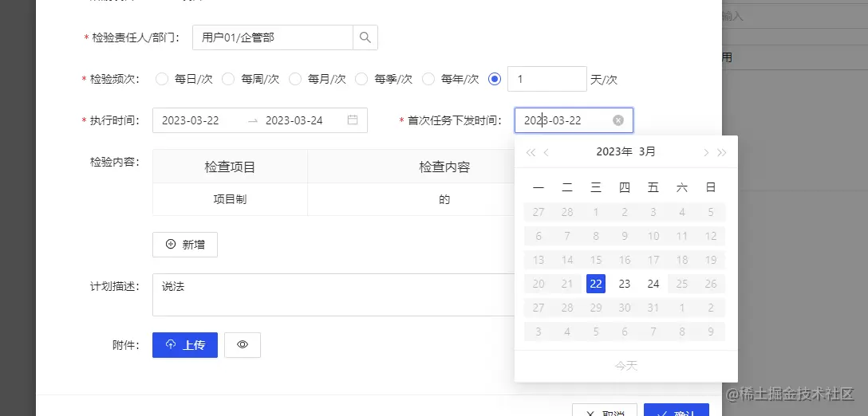Click the 新增 button
Screen dimensions: 868x416
click(x=185, y=245)
